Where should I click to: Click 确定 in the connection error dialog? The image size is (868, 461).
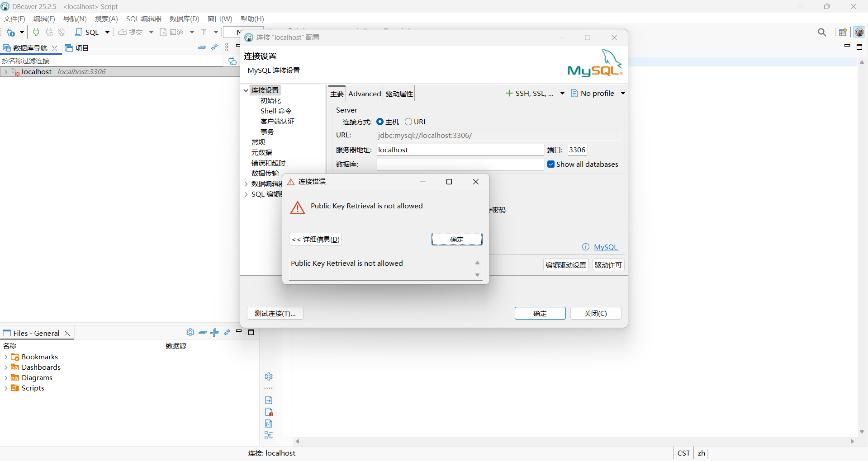tap(457, 239)
